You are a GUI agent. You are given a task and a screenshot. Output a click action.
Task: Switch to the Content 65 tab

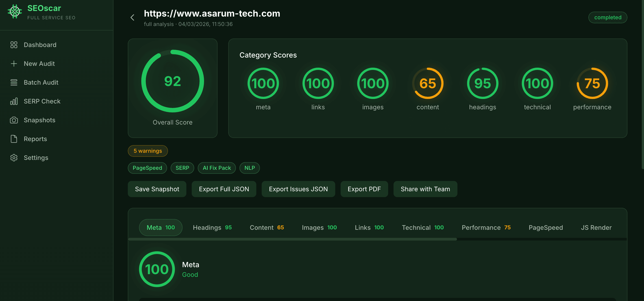(267, 227)
